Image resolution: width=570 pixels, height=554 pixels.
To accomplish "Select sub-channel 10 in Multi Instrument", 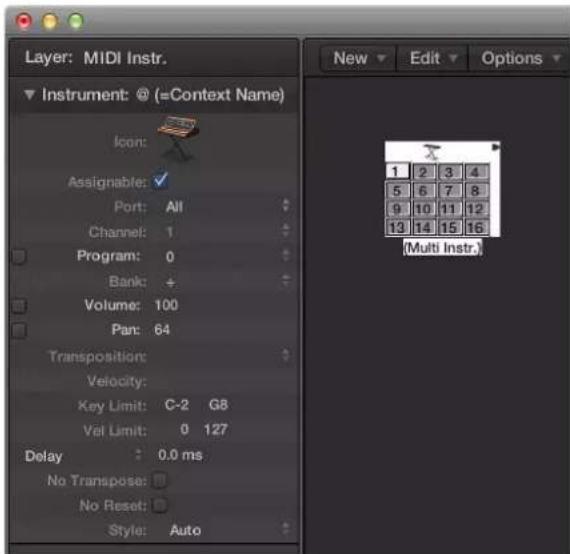I will click(x=424, y=209).
